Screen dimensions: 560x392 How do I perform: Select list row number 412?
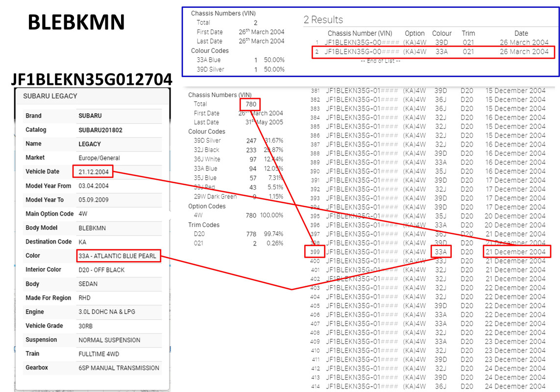(x=428, y=368)
